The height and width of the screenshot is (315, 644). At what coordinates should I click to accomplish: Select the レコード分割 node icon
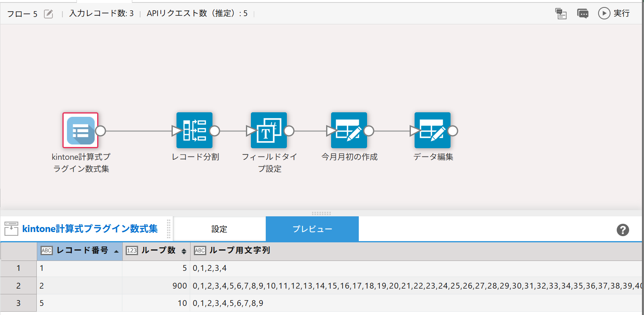coord(194,130)
